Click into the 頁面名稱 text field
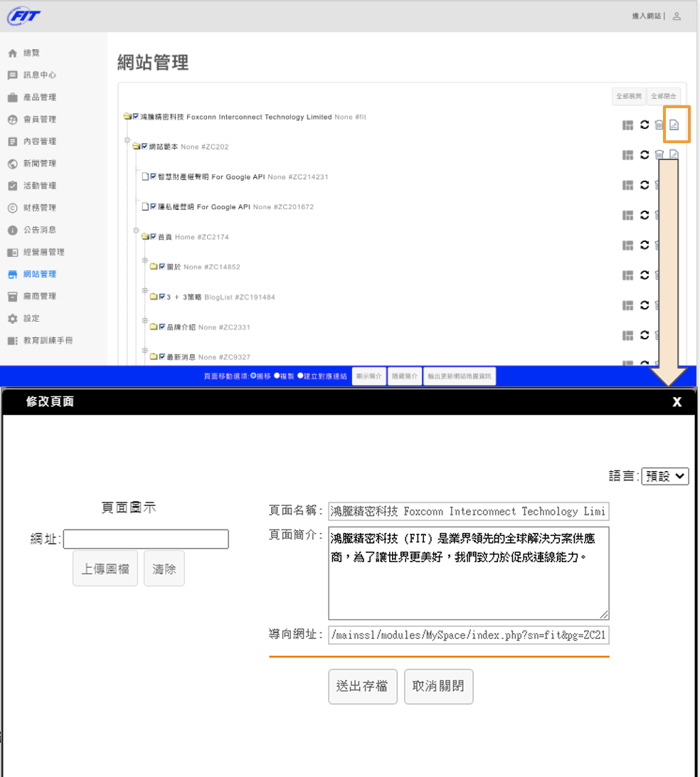Viewport: 700px width, 777px height. [469, 512]
